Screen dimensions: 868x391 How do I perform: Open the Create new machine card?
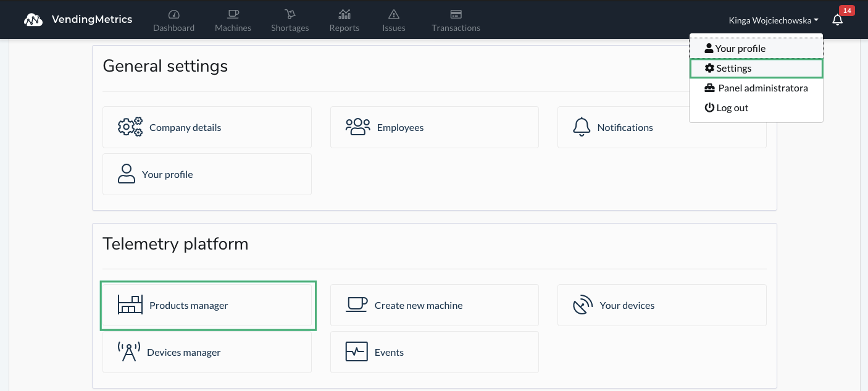click(x=435, y=305)
